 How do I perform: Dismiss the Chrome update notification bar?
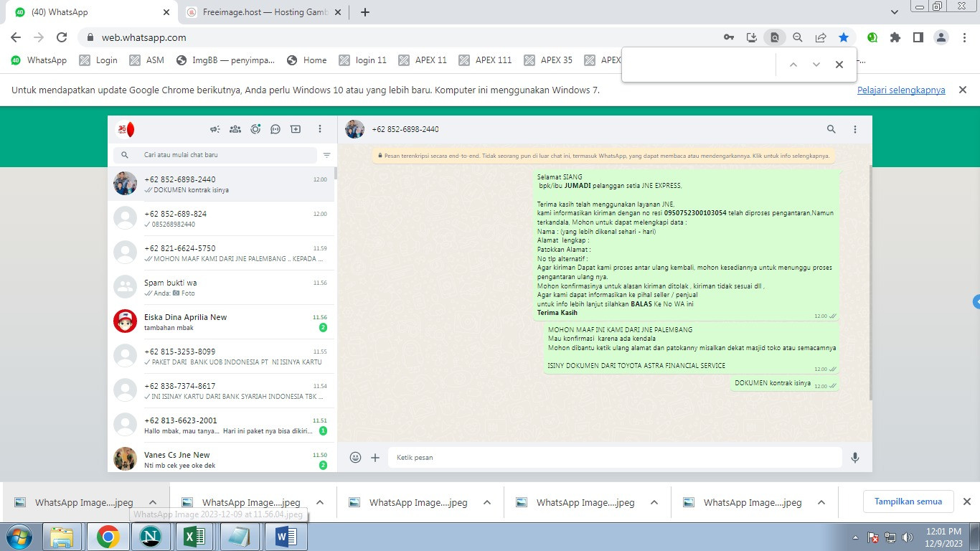[963, 90]
